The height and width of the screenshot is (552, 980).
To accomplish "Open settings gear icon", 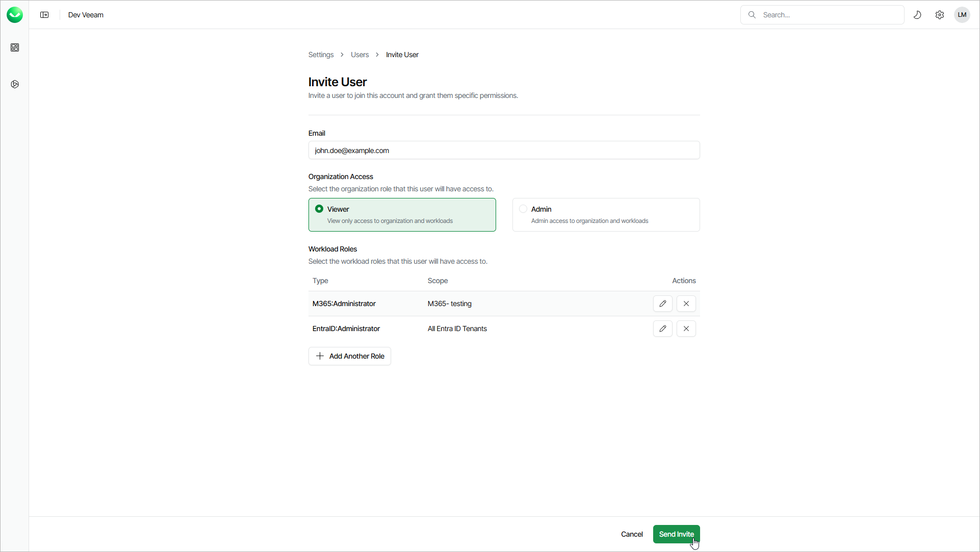I will click(940, 15).
